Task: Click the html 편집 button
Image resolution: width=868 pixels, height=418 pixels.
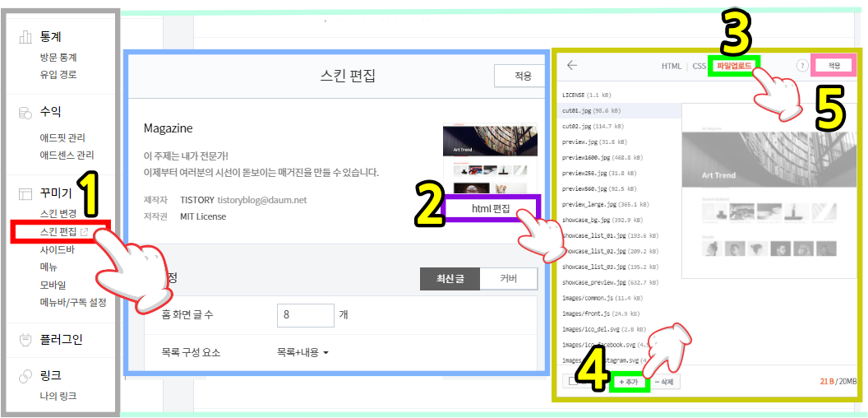Action: (490, 208)
